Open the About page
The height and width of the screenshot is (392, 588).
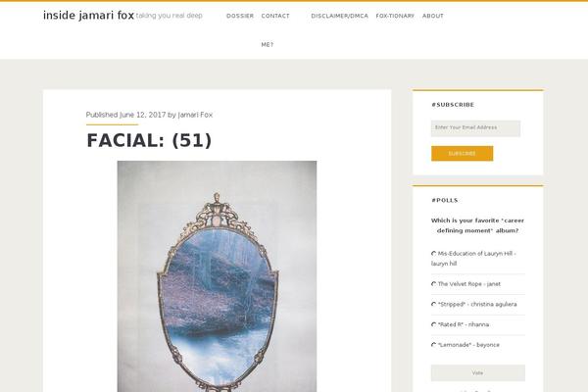click(433, 16)
